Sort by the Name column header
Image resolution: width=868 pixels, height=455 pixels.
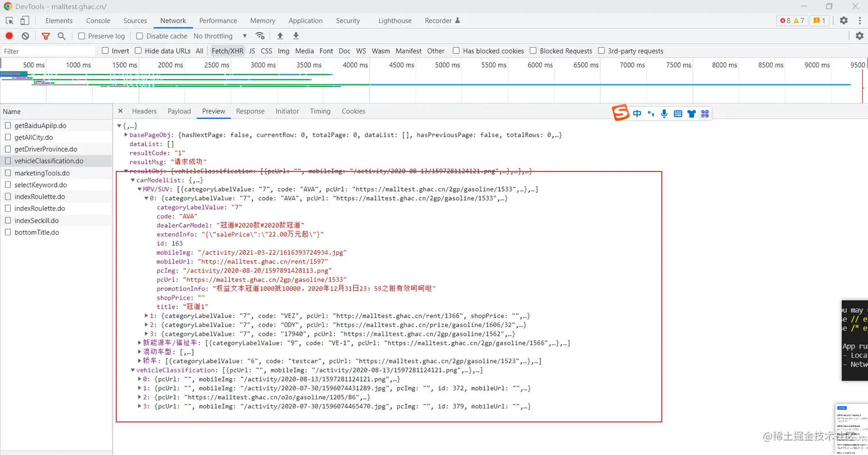pos(56,112)
